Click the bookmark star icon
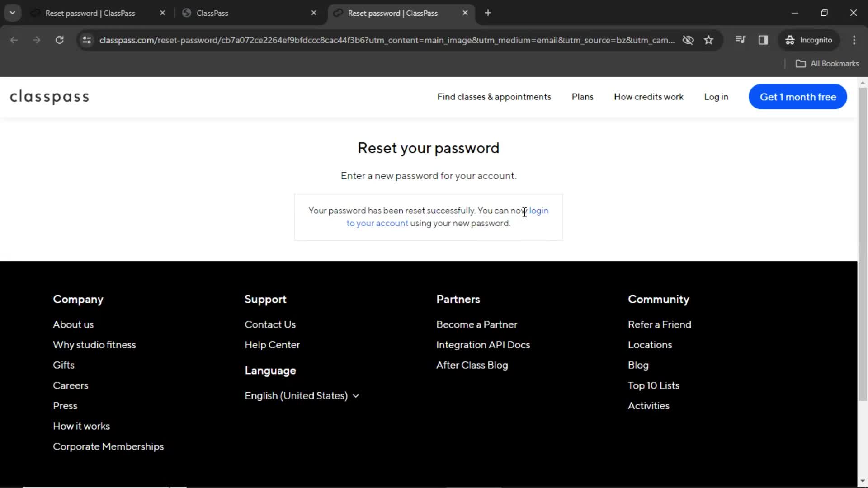Image resolution: width=868 pixels, height=488 pixels. (x=709, y=40)
